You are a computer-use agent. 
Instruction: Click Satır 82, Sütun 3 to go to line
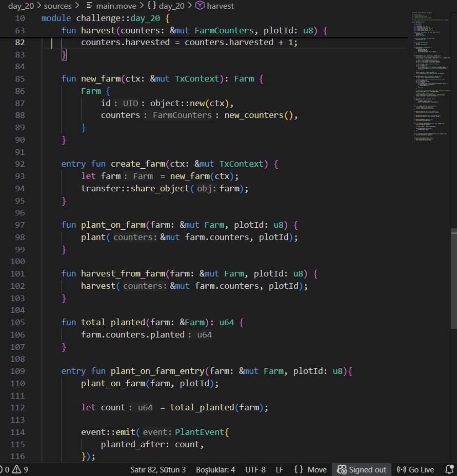click(158, 469)
